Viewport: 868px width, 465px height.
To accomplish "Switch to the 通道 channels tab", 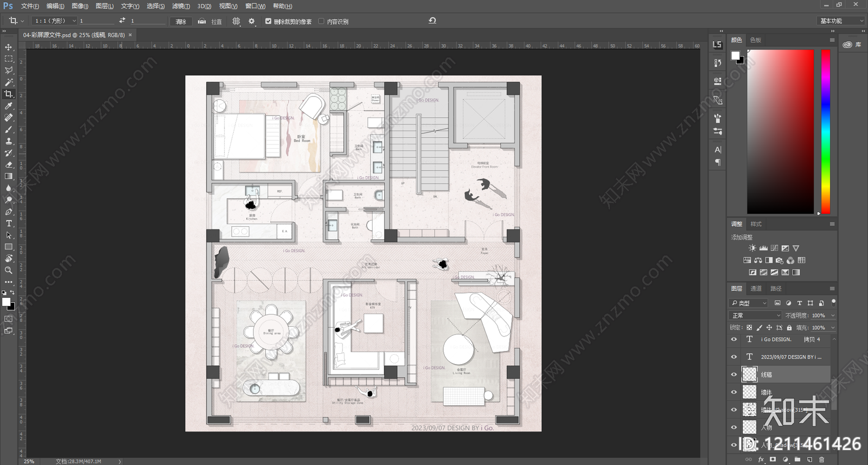I will (x=756, y=289).
